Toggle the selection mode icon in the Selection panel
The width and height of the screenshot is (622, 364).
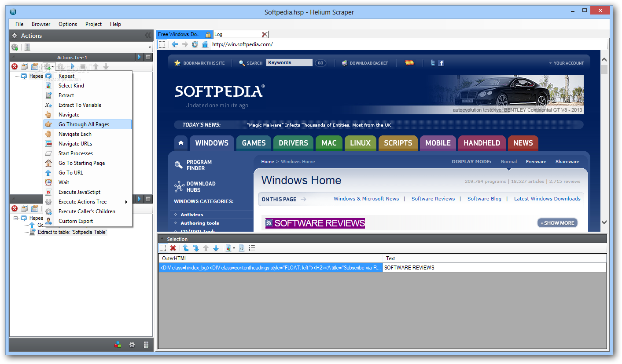tap(163, 248)
